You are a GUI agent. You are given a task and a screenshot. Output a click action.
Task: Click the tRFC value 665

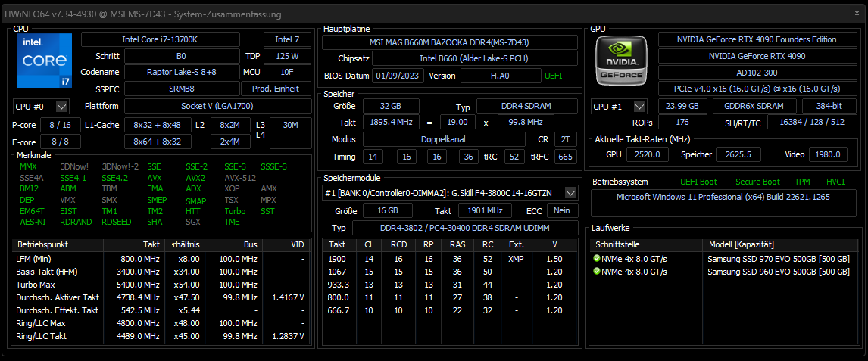(x=565, y=157)
